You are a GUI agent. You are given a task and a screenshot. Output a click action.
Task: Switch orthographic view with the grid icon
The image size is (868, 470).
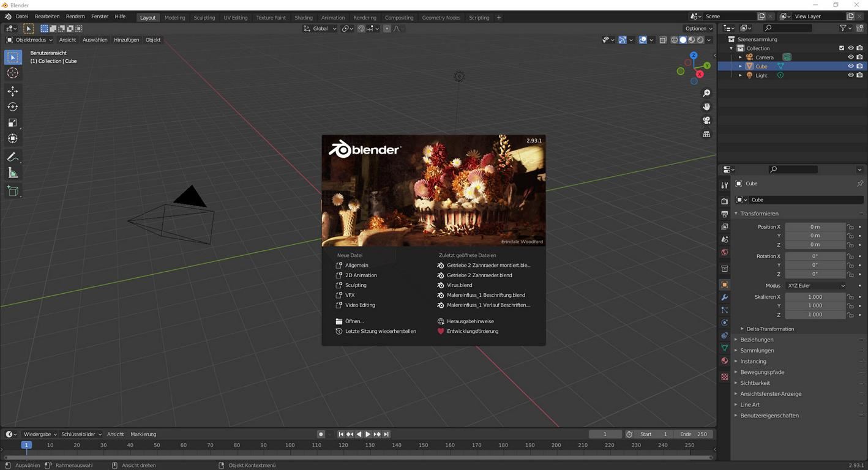(x=706, y=134)
